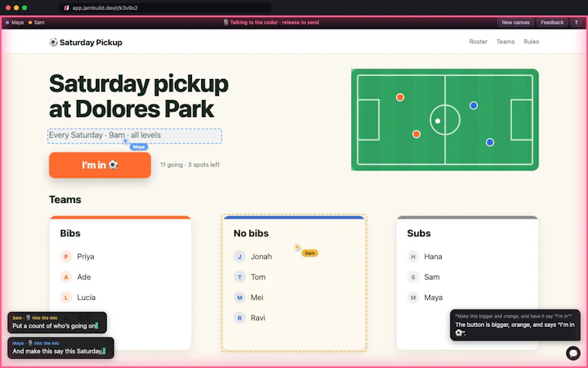Click the name Ade in Bibs
588x368 pixels.
pos(84,277)
